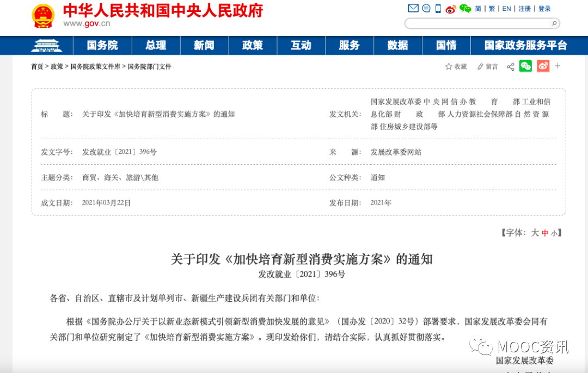Click the national emblem logo

43,16
